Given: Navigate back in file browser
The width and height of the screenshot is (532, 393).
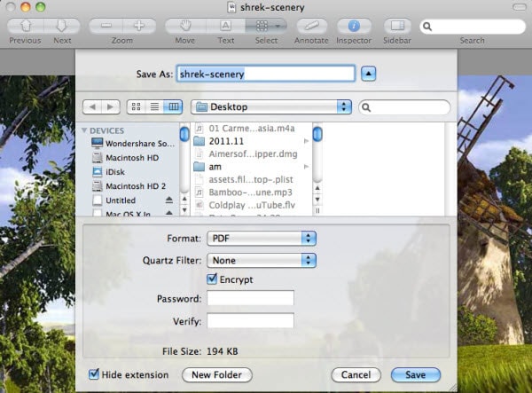Looking at the screenshot, I should click(92, 107).
